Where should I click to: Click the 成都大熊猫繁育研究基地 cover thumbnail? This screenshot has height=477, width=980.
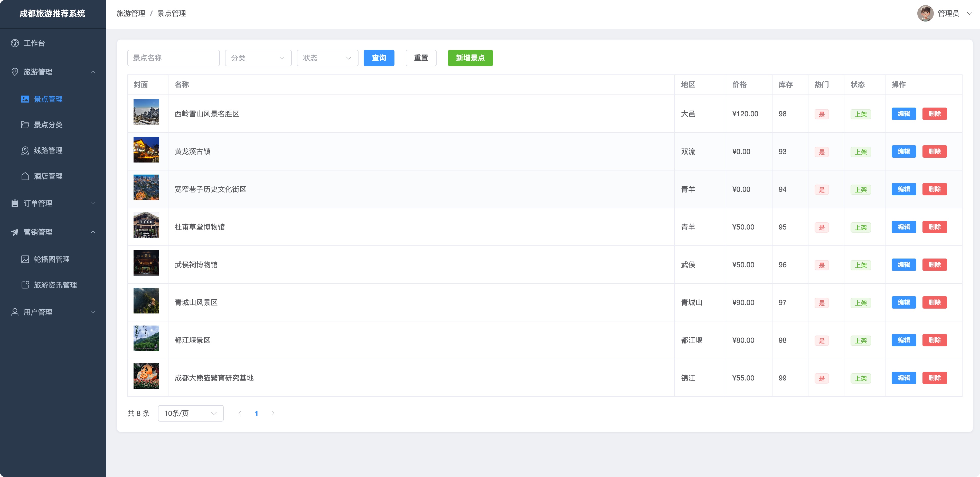point(146,376)
